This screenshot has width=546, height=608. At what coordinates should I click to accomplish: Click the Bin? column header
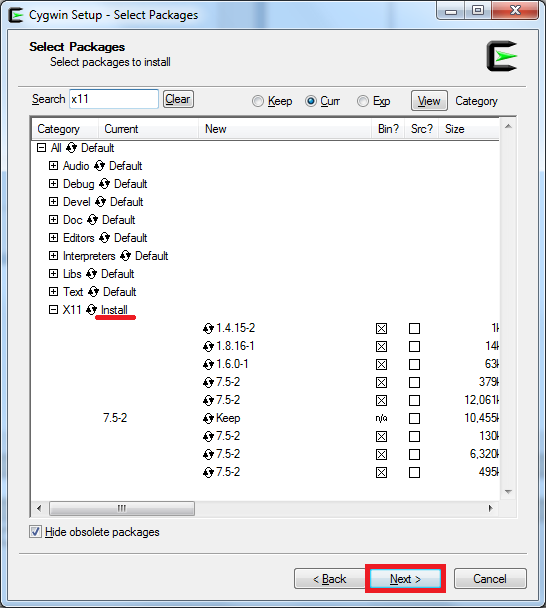[388, 129]
